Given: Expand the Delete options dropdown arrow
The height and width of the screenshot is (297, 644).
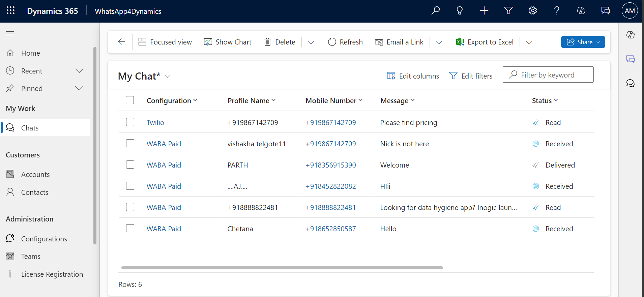Looking at the screenshot, I should click(x=311, y=42).
